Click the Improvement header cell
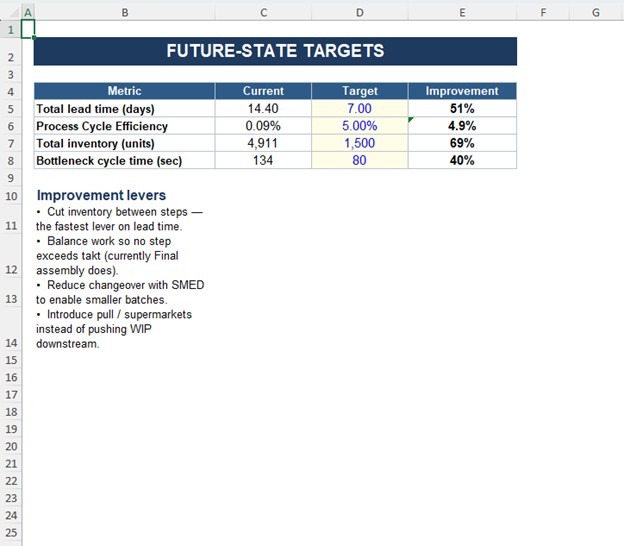This screenshot has height=546, width=624. tap(462, 91)
